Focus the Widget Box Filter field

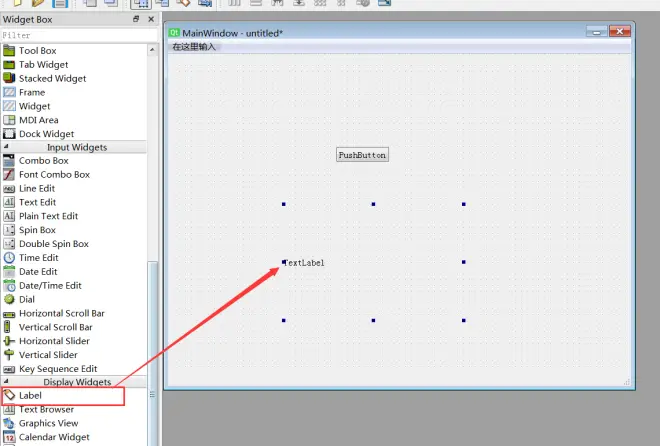[79, 35]
